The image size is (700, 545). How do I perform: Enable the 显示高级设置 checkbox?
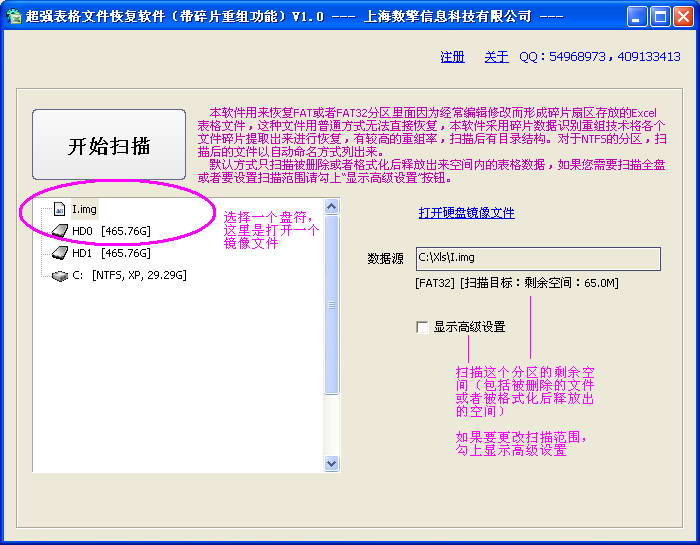pyautogui.click(x=422, y=327)
